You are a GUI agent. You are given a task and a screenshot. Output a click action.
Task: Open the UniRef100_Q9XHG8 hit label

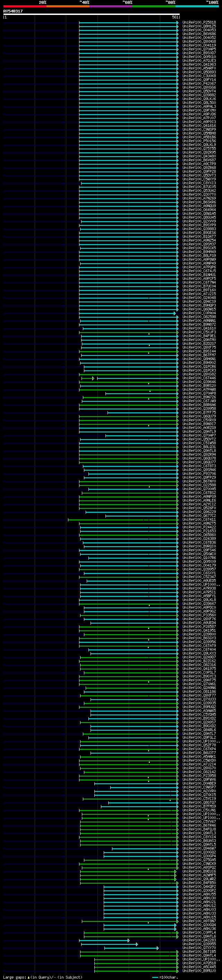(199, 41)
